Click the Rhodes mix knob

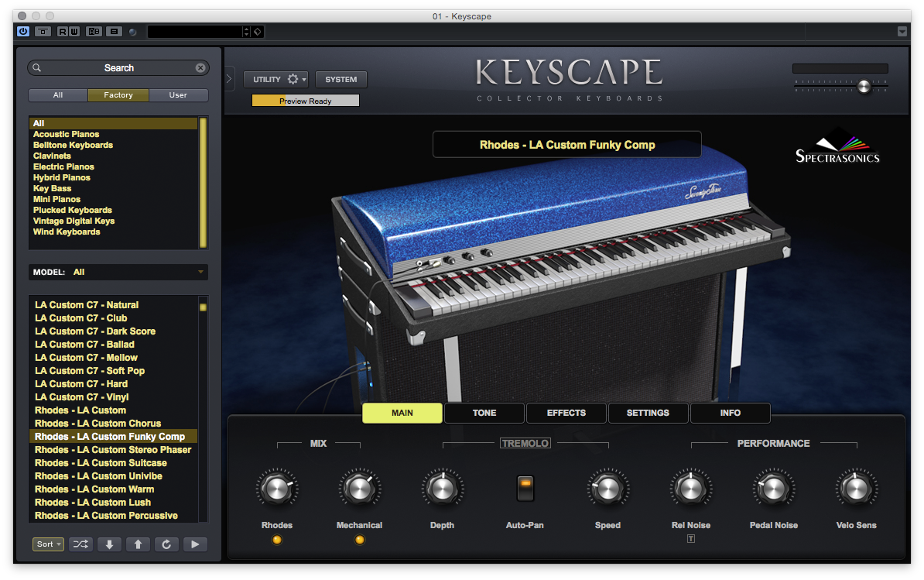pyautogui.click(x=276, y=488)
